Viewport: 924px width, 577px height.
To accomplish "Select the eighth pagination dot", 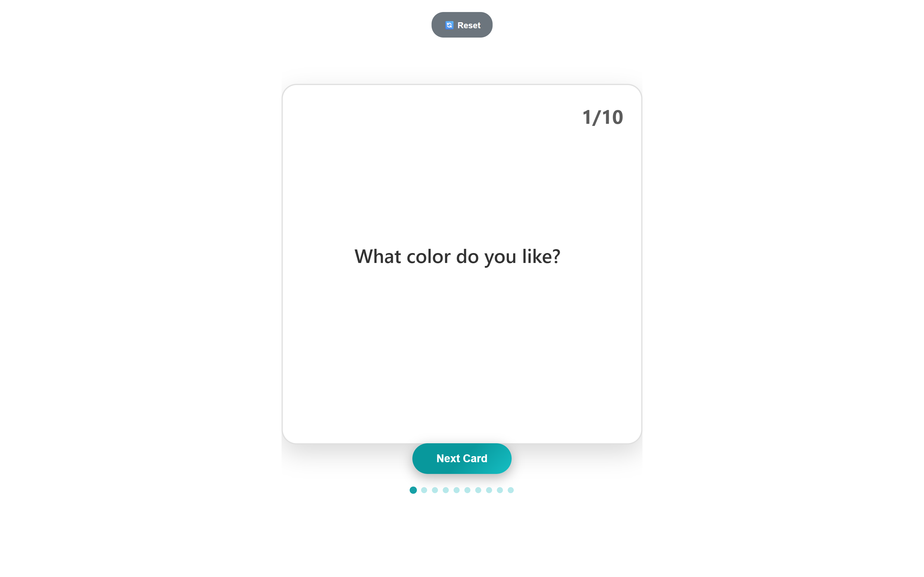I will (489, 490).
